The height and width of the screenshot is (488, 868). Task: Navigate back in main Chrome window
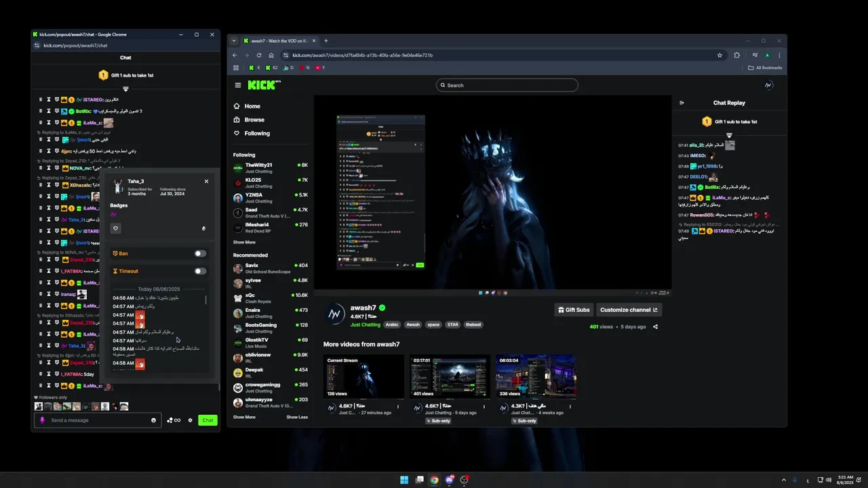point(235,55)
